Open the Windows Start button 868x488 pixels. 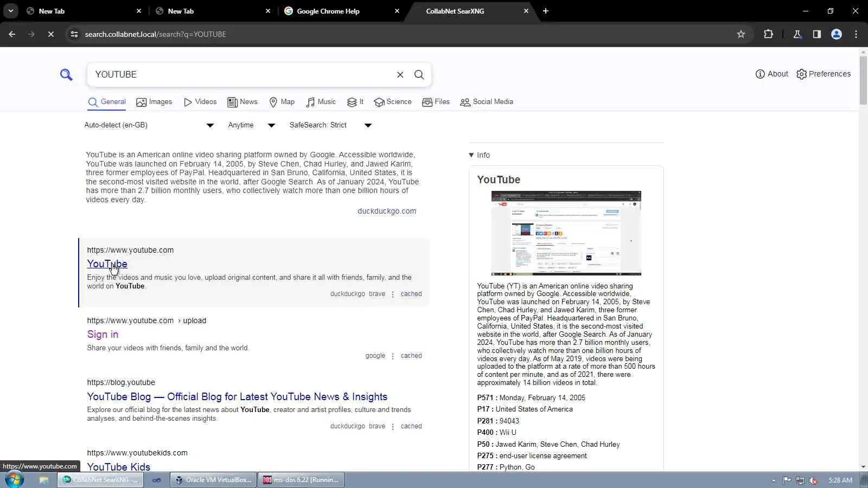(14, 480)
